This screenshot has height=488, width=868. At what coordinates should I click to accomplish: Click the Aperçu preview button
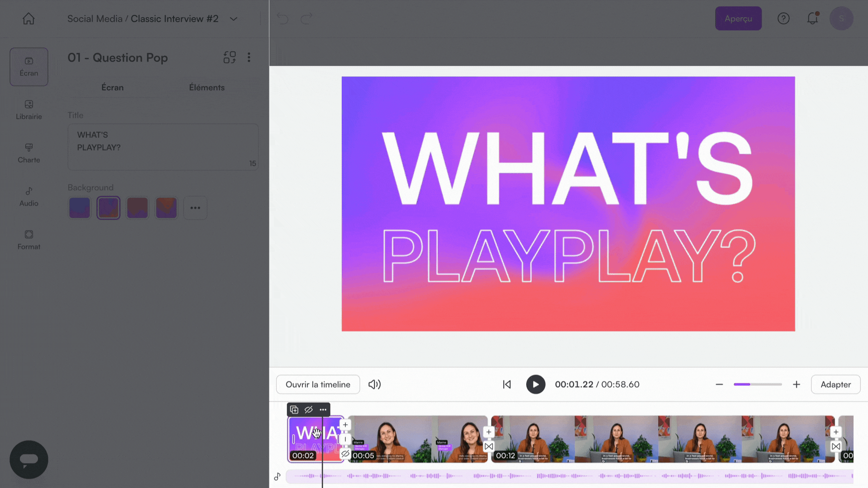click(738, 19)
